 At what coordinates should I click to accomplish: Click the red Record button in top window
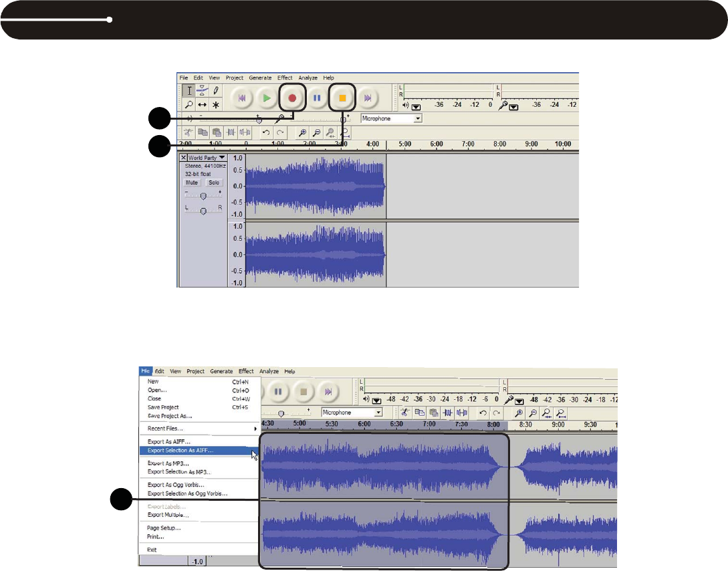(292, 98)
